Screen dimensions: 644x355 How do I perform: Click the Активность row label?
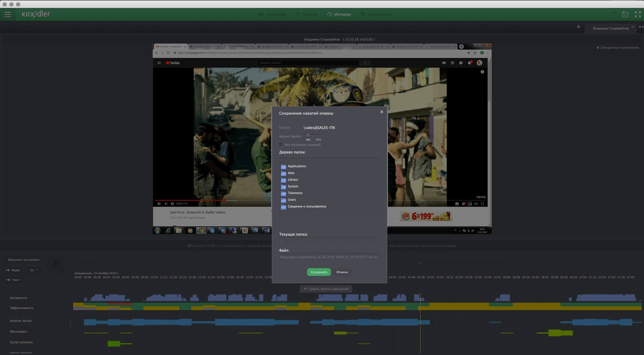[x=18, y=298]
